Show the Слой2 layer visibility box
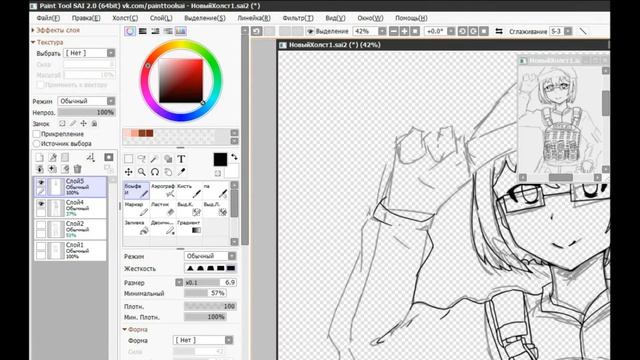 coord(41,225)
